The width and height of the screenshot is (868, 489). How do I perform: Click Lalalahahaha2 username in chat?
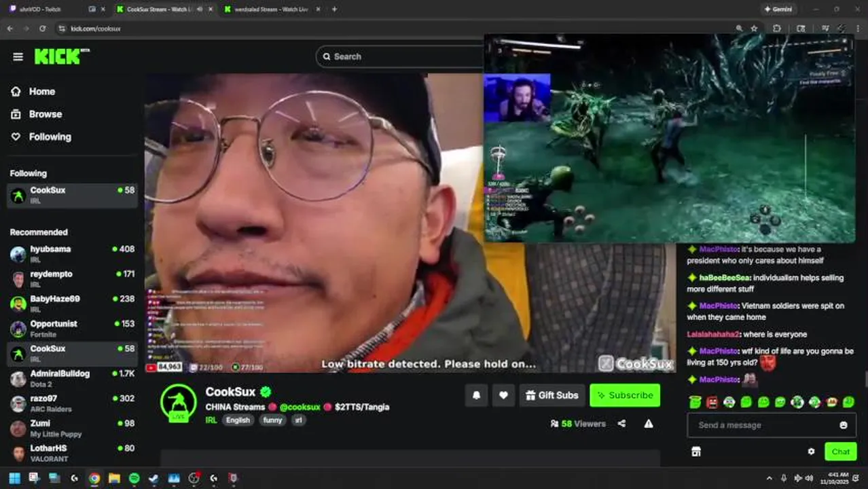point(712,335)
